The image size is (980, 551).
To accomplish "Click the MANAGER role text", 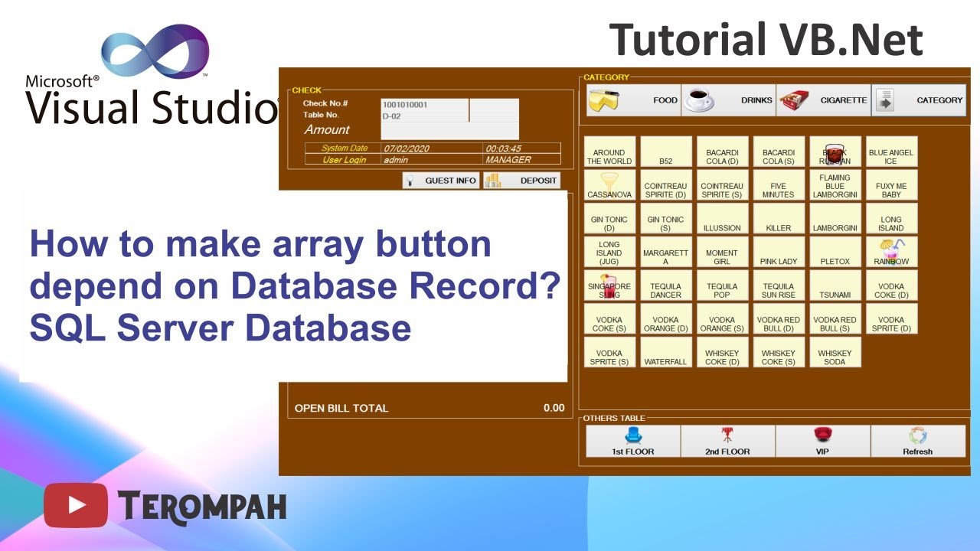I will tap(508, 160).
